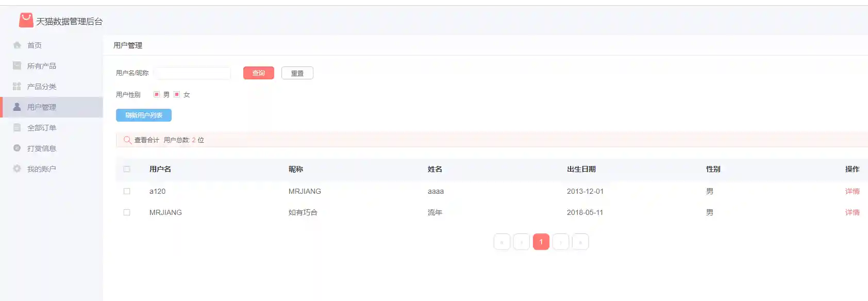Click the 天猫数据管理后台 title text
This screenshot has height=301, width=868.
70,21
